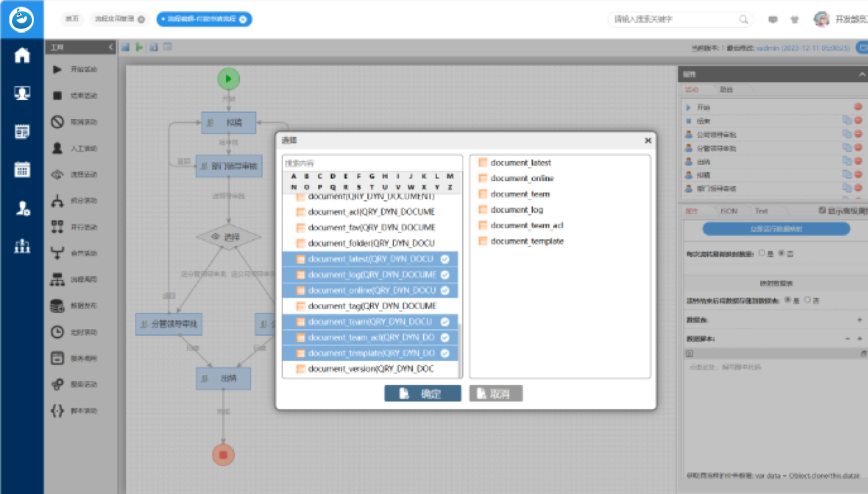Deselect document_latest in the left list

(370, 259)
